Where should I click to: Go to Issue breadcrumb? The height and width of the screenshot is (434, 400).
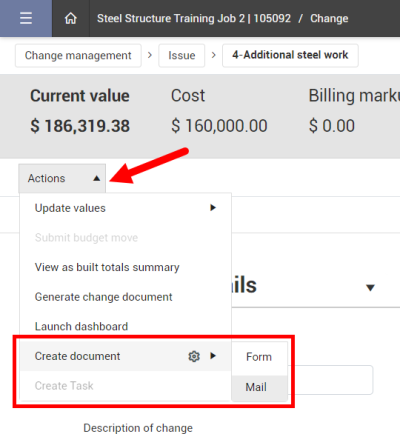[x=182, y=55]
